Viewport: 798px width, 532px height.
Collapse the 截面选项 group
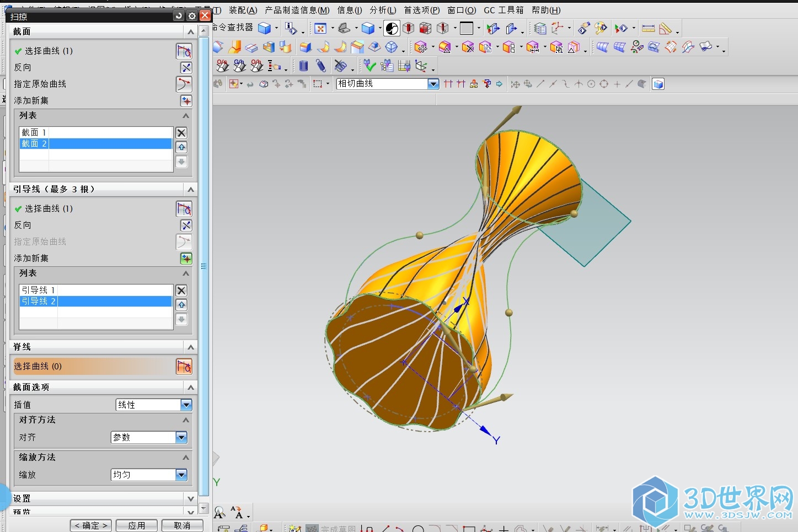tap(191, 388)
